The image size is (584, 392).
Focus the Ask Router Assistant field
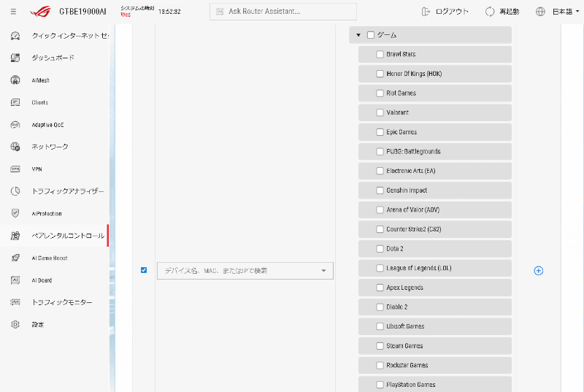[283, 12]
